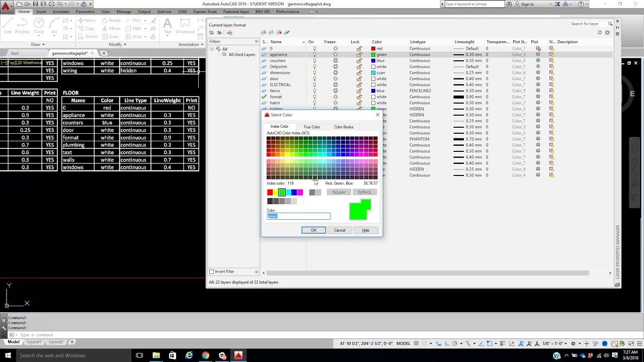Switch to the Color Books tab
Viewport: 644px width, 362px height.
(344, 127)
